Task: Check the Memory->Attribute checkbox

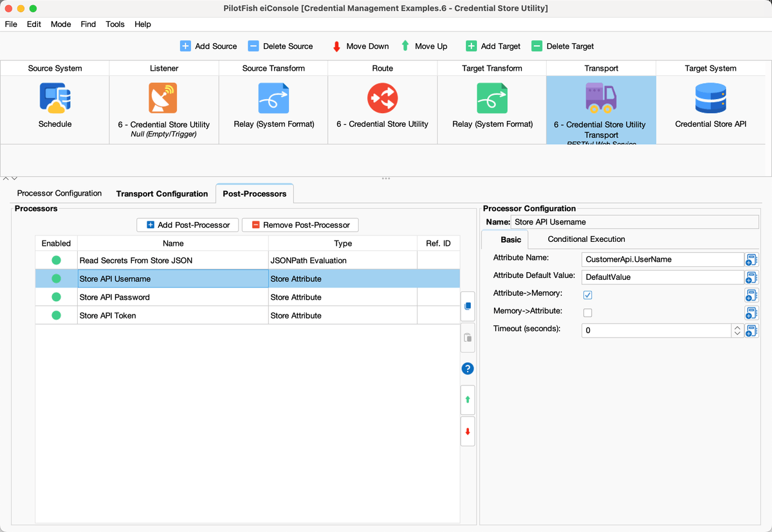Action: [587, 313]
